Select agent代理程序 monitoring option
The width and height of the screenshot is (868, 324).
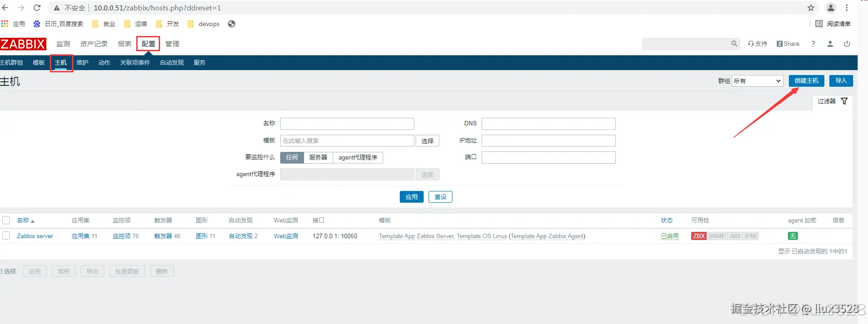pyautogui.click(x=358, y=157)
